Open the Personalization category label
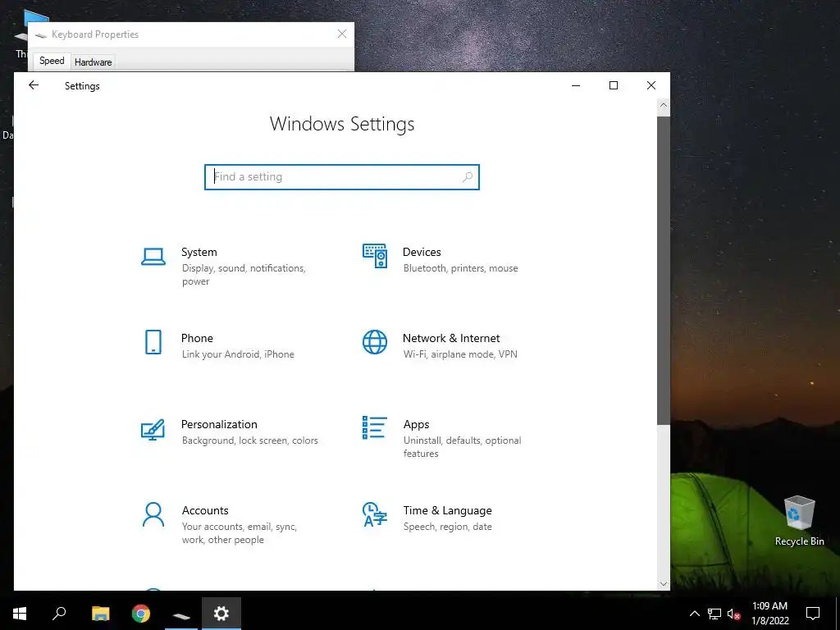This screenshot has width=840, height=630. (x=219, y=424)
